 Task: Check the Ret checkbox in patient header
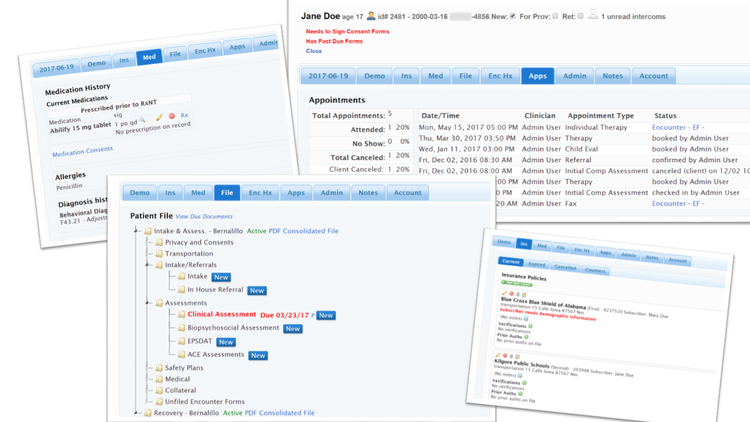pos(581,17)
